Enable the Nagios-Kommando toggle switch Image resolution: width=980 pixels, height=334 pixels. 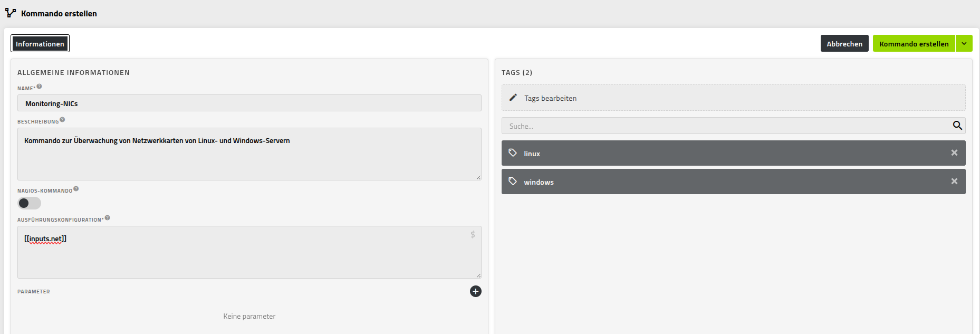point(29,203)
